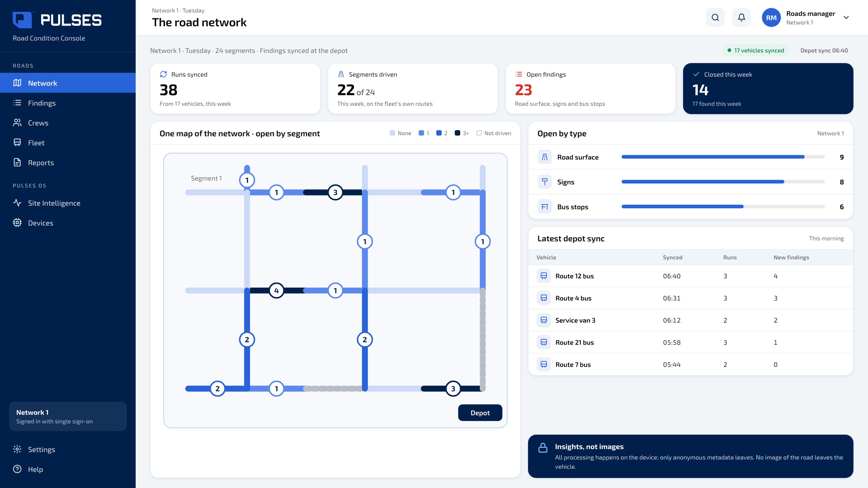868x488 pixels.
Task: Click the Runs column header
Action: point(730,257)
